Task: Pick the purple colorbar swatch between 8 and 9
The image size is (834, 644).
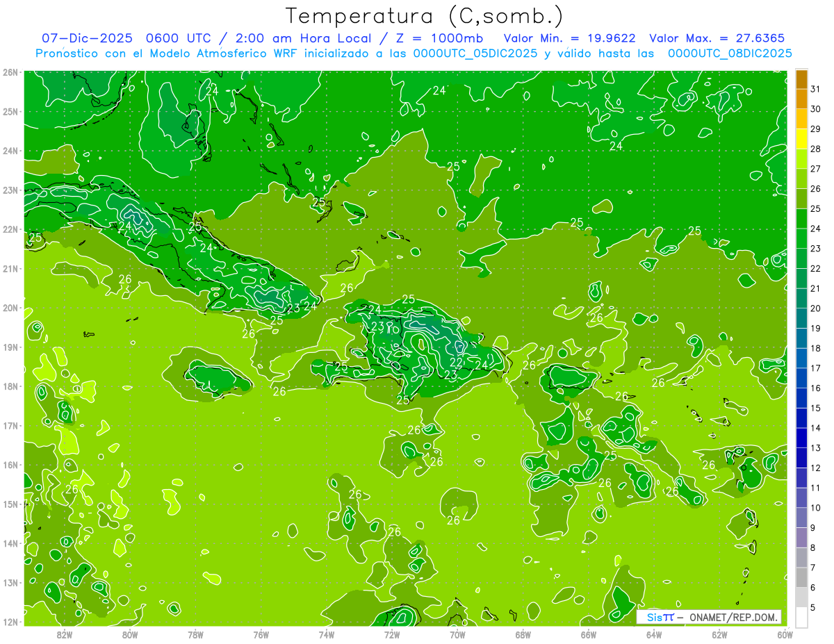Action: tap(801, 538)
